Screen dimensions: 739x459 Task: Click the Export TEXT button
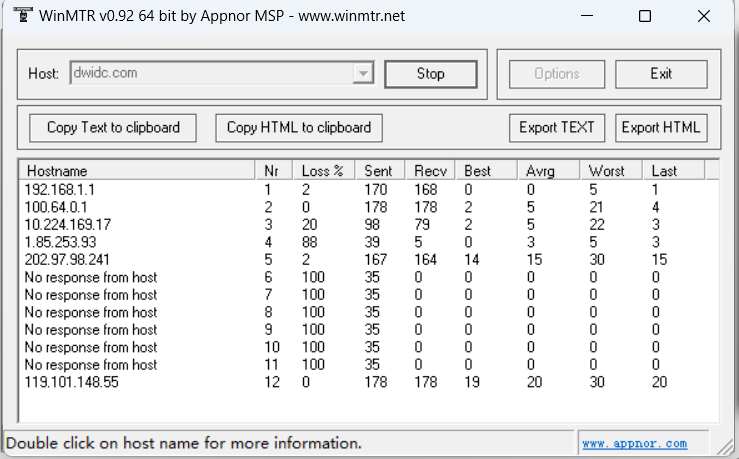coord(557,128)
